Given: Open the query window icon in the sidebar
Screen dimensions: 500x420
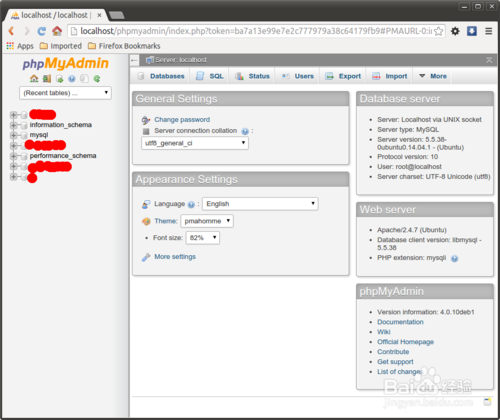Looking at the screenshot, I should coord(59,79).
